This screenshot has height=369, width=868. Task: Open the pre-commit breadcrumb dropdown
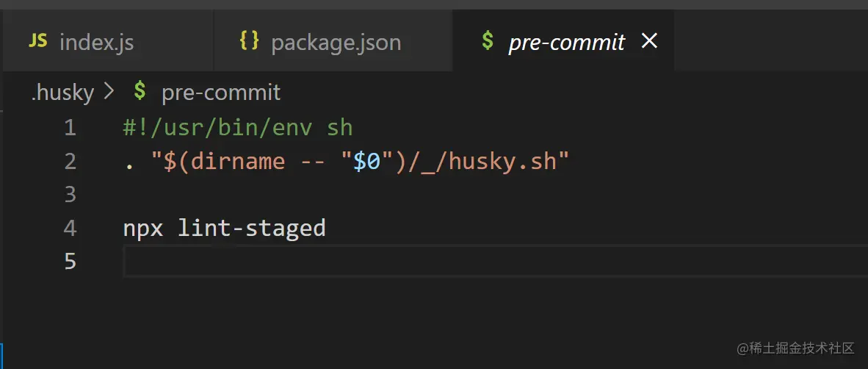[221, 93]
